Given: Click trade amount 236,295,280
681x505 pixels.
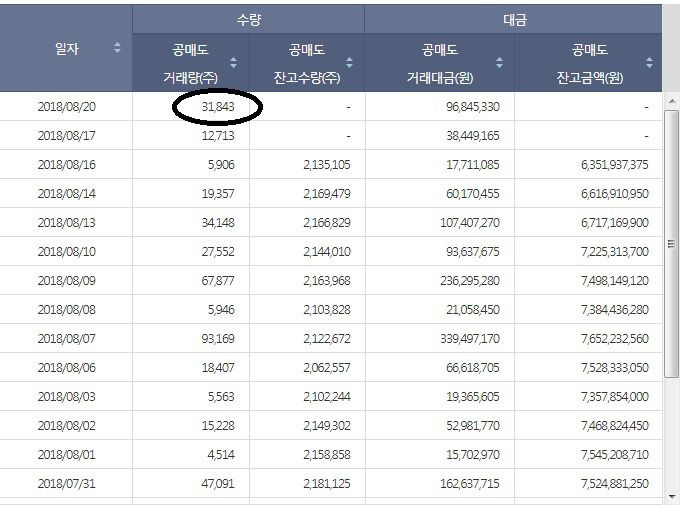Looking at the screenshot, I should pyautogui.click(x=470, y=281).
